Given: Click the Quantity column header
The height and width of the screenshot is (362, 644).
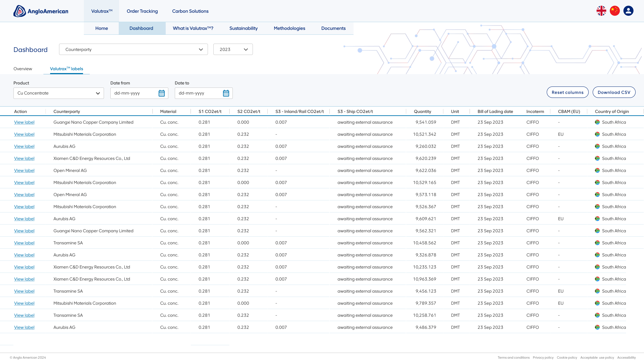Looking at the screenshot, I should pyautogui.click(x=422, y=111).
